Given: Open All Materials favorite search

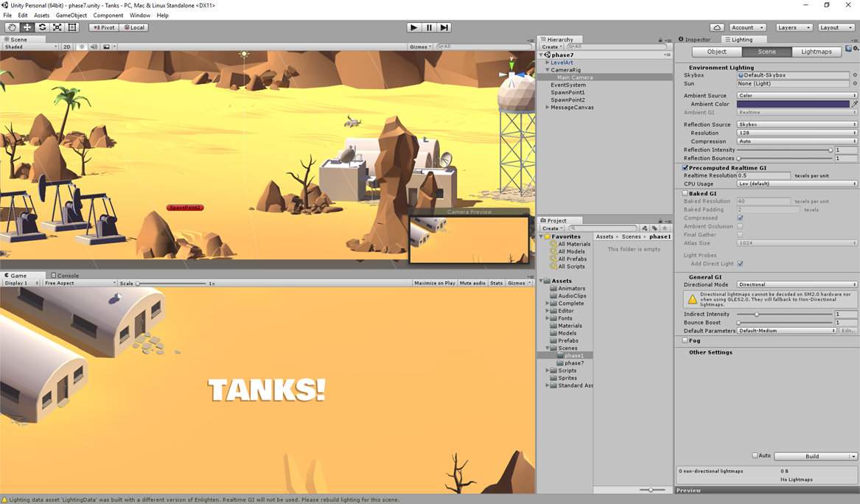Looking at the screenshot, I should click(x=570, y=244).
